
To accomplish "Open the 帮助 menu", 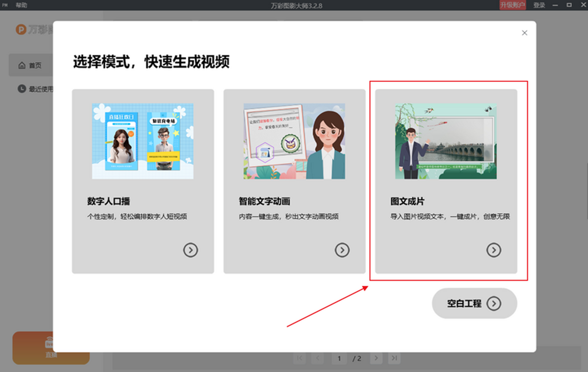I will [x=22, y=5].
